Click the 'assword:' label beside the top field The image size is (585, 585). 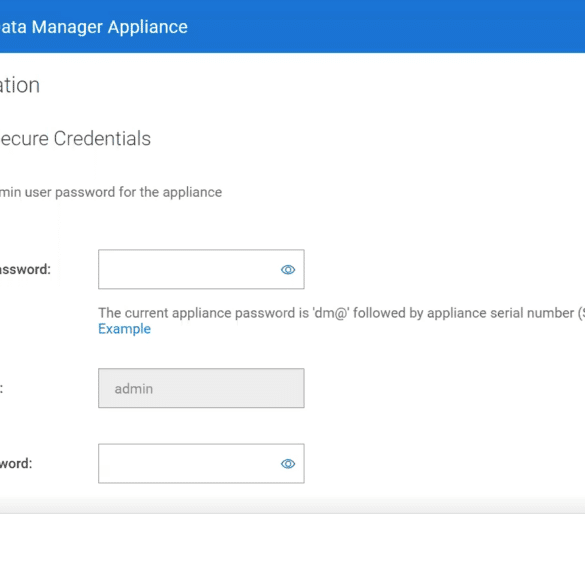click(25, 269)
